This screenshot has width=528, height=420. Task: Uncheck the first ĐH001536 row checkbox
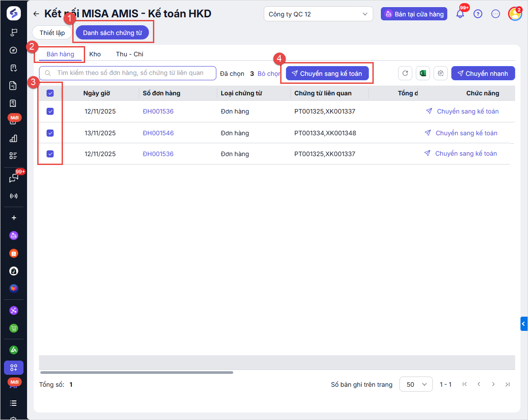[x=50, y=112]
